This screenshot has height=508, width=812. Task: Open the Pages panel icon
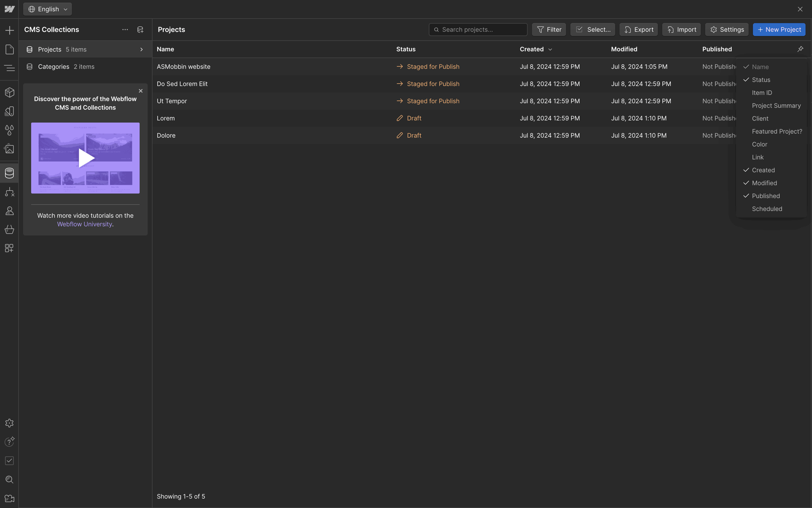pyautogui.click(x=9, y=50)
